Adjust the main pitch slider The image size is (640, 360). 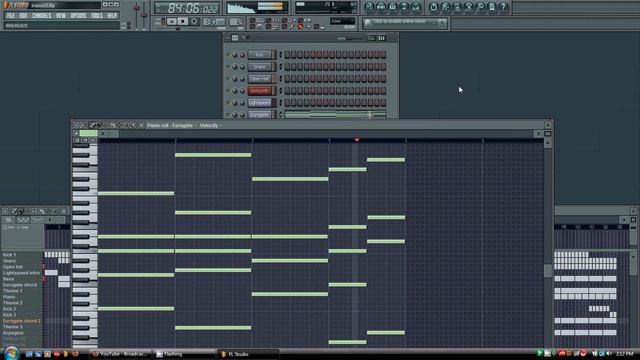(144, 14)
